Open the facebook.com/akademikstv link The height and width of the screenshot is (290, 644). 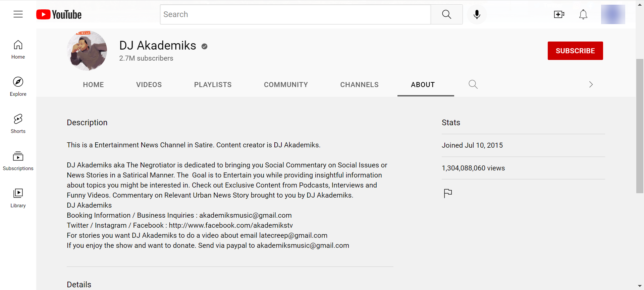(231, 225)
